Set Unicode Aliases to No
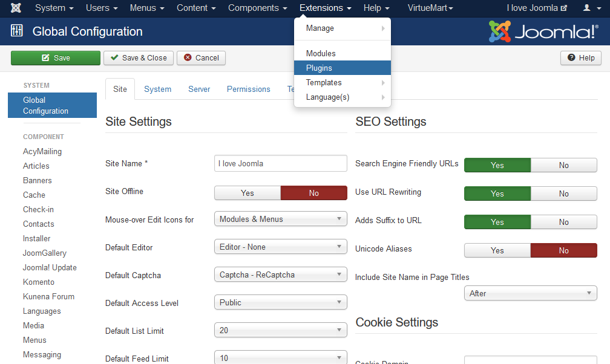 click(x=564, y=250)
